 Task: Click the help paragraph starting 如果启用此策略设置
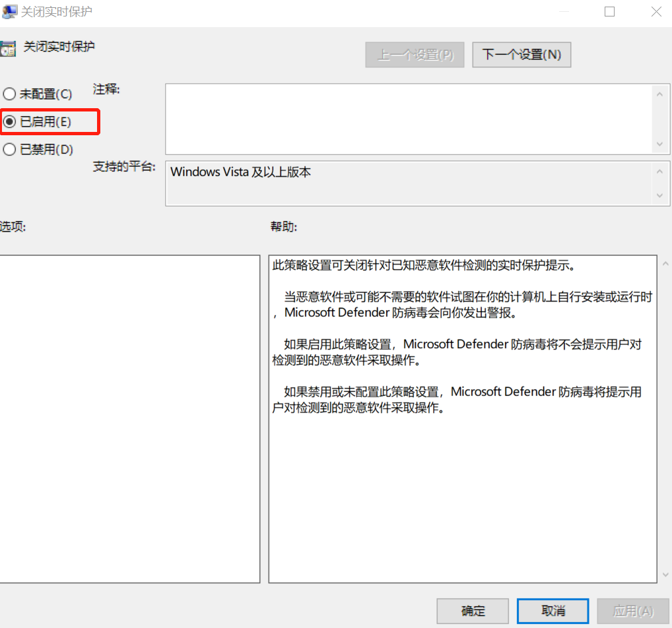(457, 352)
